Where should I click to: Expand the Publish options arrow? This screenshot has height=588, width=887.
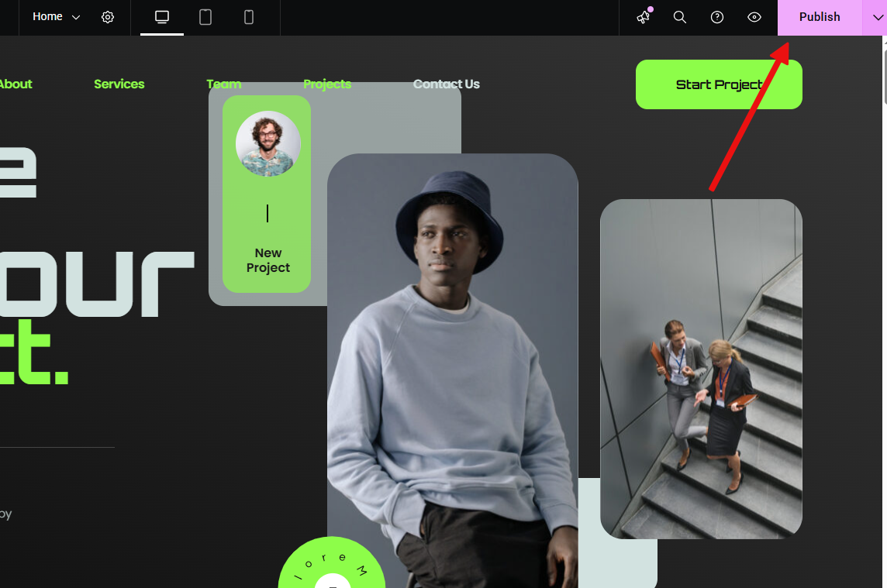click(x=877, y=17)
